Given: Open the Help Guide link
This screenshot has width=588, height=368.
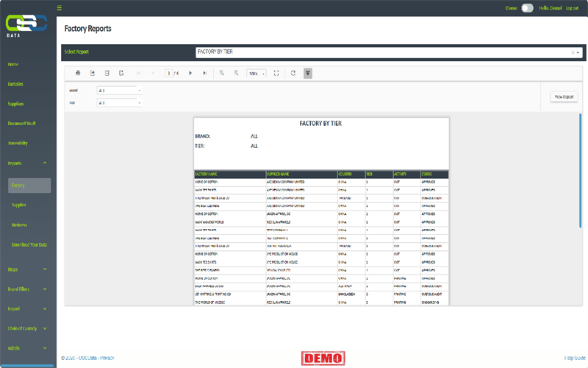Looking at the screenshot, I should tap(576, 358).
